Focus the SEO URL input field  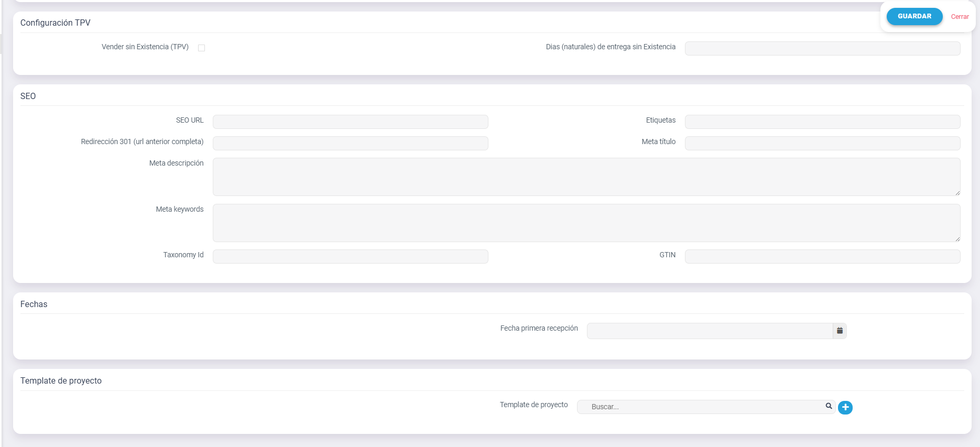pyautogui.click(x=350, y=122)
